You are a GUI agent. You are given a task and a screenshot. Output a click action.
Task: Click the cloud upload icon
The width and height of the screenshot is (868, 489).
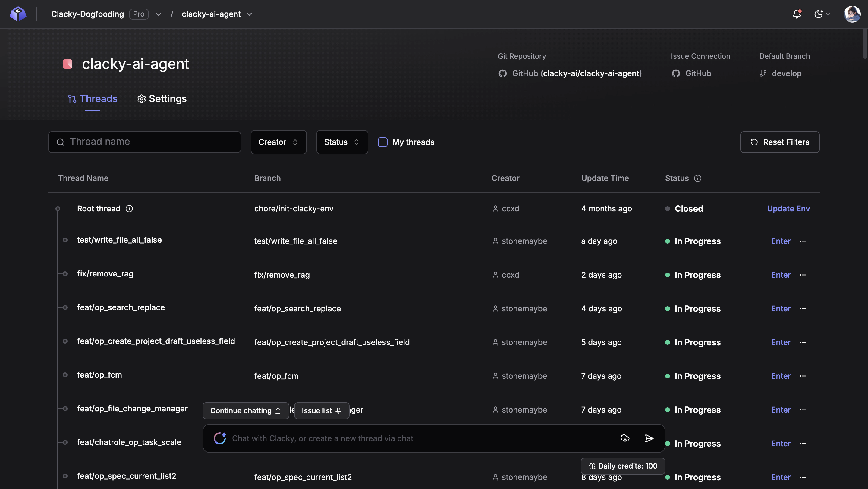click(625, 438)
